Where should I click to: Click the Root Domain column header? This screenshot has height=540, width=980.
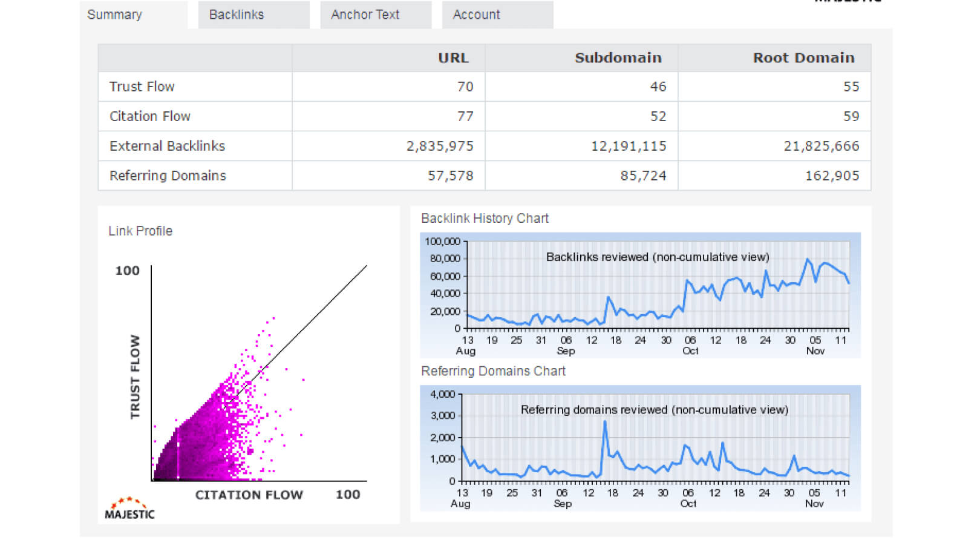(x=803, y=58)
